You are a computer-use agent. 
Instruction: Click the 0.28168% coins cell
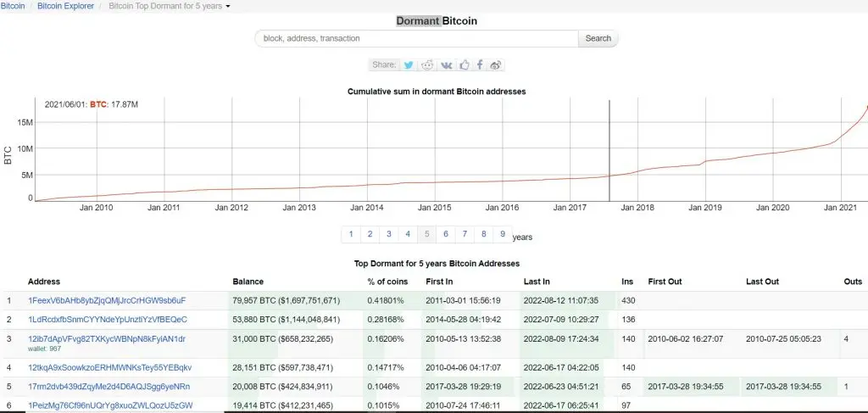click(386, 320)
